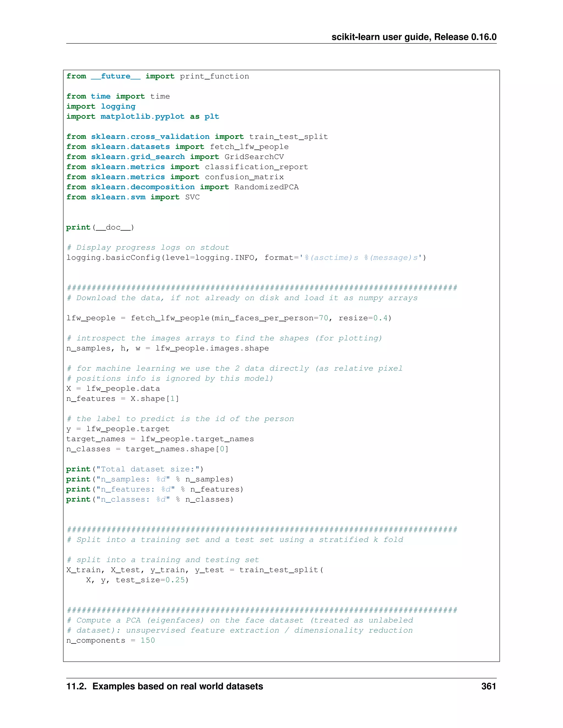Click comment '# Compute a PCA (eigenfaces)'
563x728 pixels.
[x=239, y=620]
